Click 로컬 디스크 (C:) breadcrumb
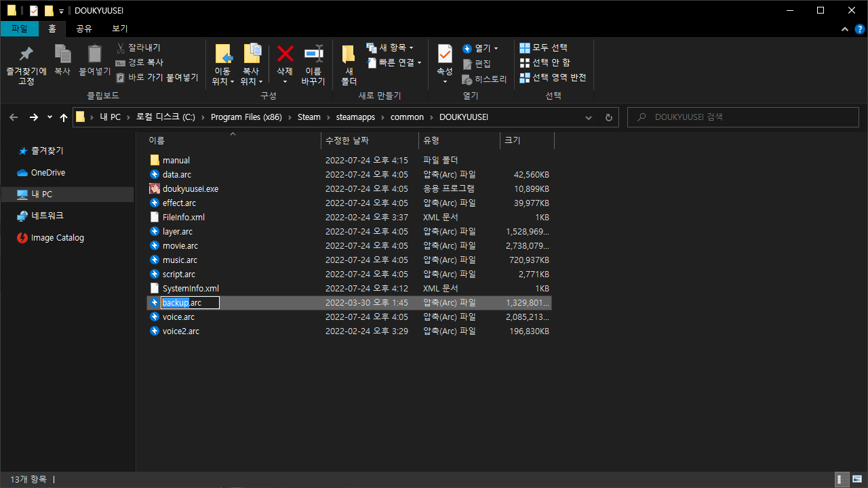The height and width of the screenshot is (488, 868). [x=165, y=117]
